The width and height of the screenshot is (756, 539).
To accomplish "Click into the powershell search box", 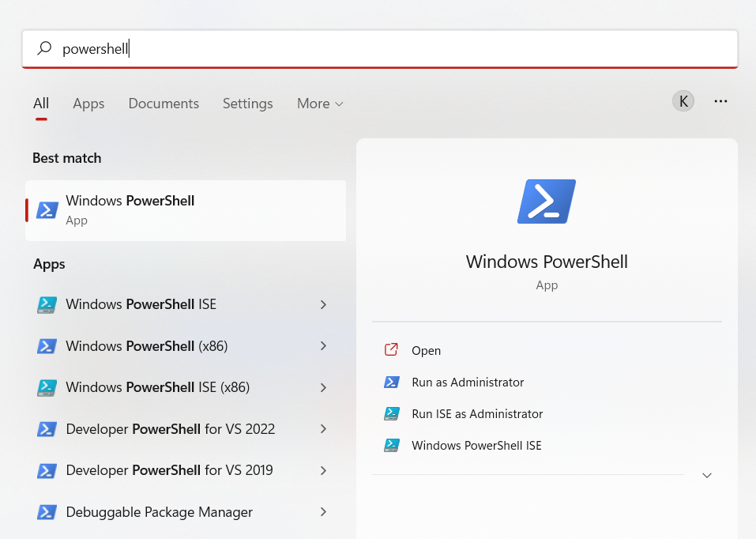I will click(380, 49).
